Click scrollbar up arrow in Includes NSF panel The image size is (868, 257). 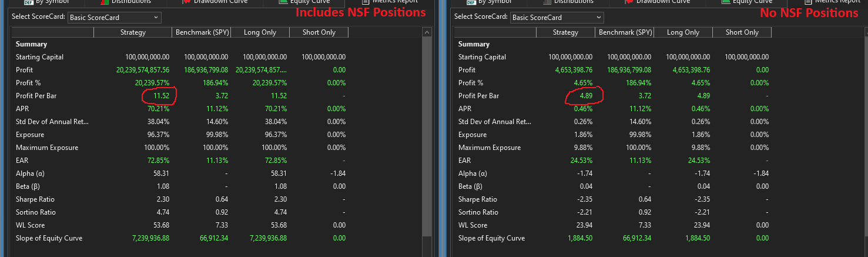[x=427, y=32]
